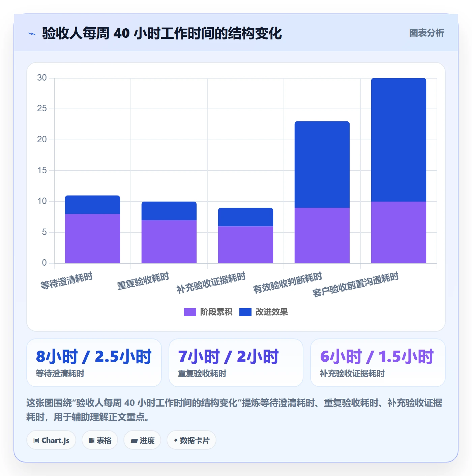Viewport: 472px width, 476px height.
Task: Click the blue bar segment for 有效验收判断耗时
Action: tap(322, 165)
